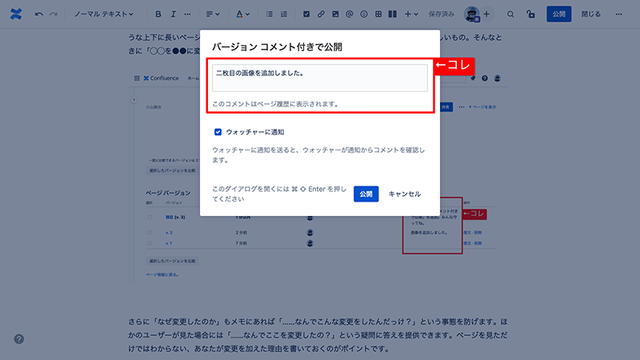Open the text color dropdown
This screenshot has width=640, height=360.
243,14
